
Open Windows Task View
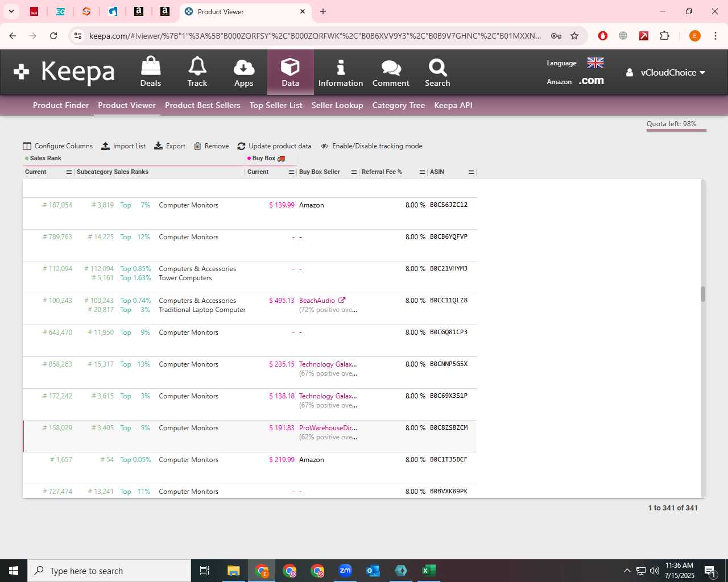click(205, 571)
